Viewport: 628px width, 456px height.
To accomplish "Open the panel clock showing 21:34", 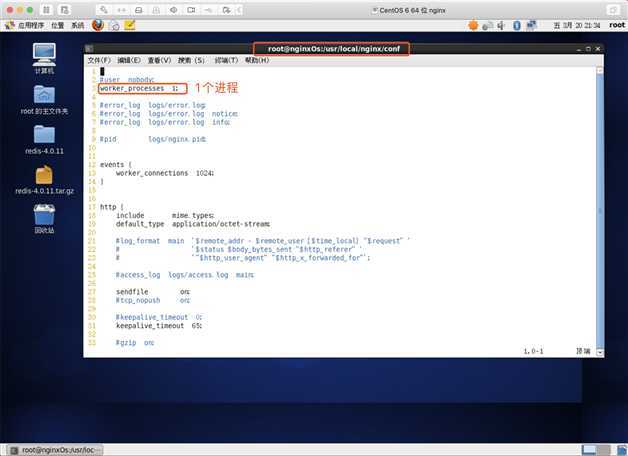I will click(x=577, y=26).
